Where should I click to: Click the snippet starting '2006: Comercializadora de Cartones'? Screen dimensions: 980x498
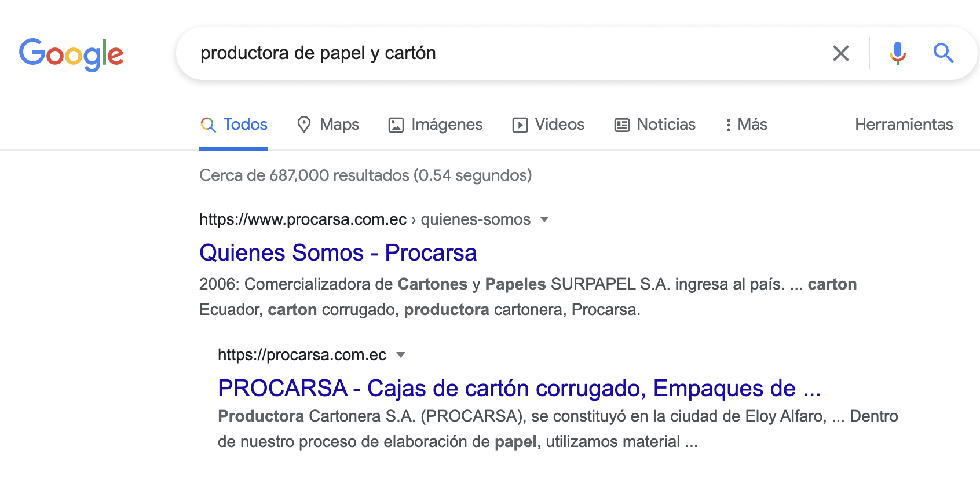(x=528, y=297)
